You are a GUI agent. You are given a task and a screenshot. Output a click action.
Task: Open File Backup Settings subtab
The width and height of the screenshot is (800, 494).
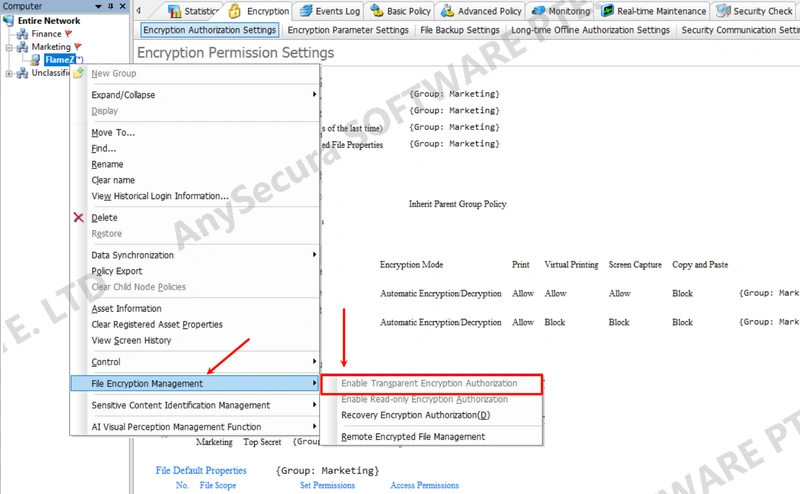point(460,30)
